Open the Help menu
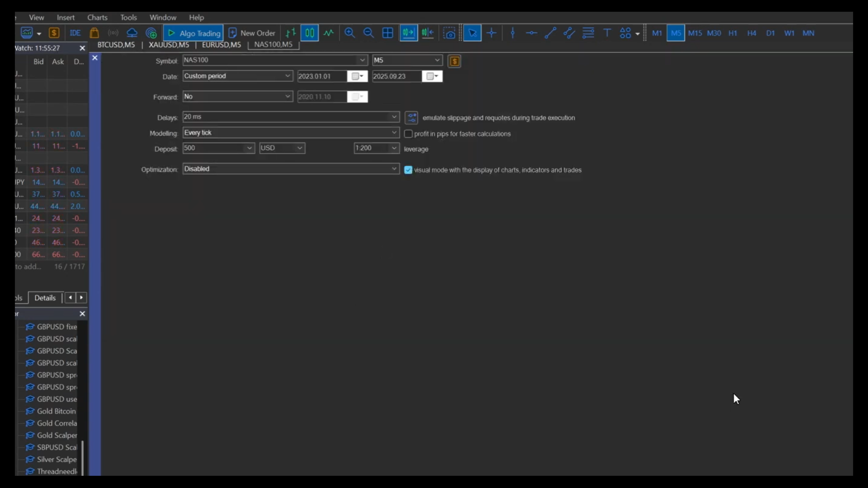Viewport: 868px width, 488px height. click(x=196, y=17)
